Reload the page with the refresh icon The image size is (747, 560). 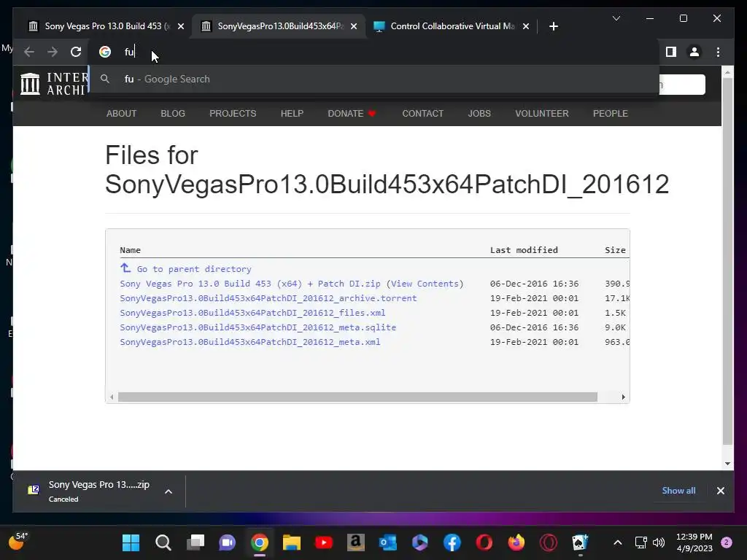(76, 52)
